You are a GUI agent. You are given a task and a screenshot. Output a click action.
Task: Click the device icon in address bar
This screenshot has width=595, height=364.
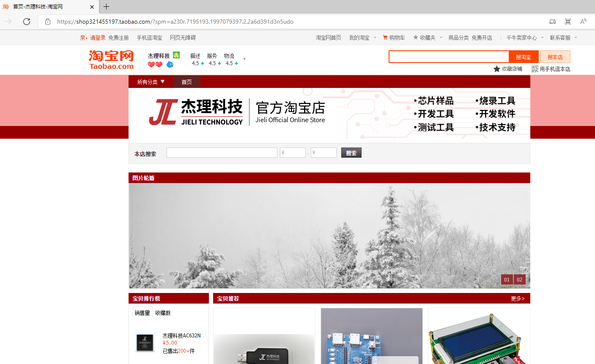pyautogui.click(x=552, y=22)
